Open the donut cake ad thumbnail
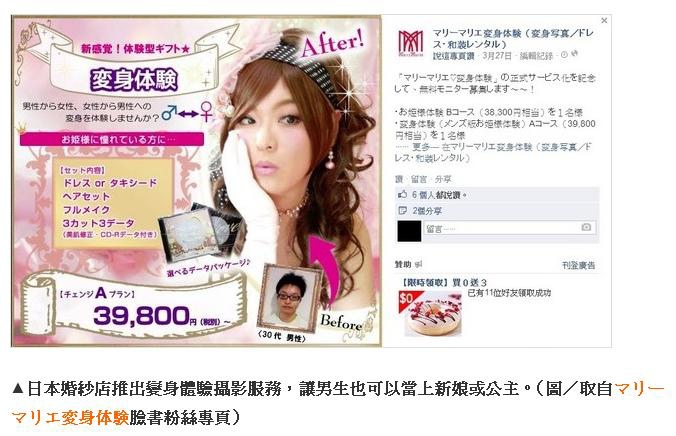Viewport: 676px width, 436px height. [x=430, y=313]
